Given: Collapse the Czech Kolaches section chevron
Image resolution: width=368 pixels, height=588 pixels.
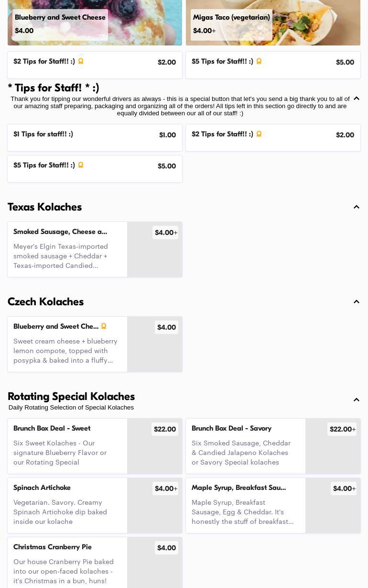Looking at the screenshot, I should 357,302.
